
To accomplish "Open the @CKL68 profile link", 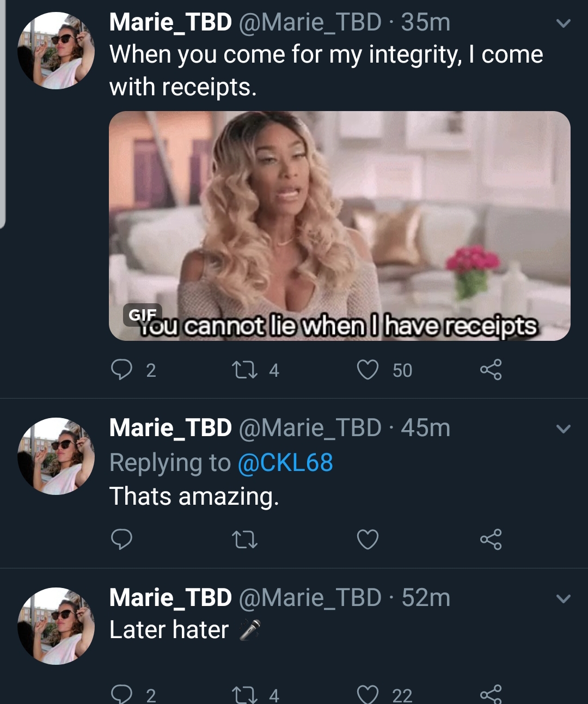I will tap(285, 463).
